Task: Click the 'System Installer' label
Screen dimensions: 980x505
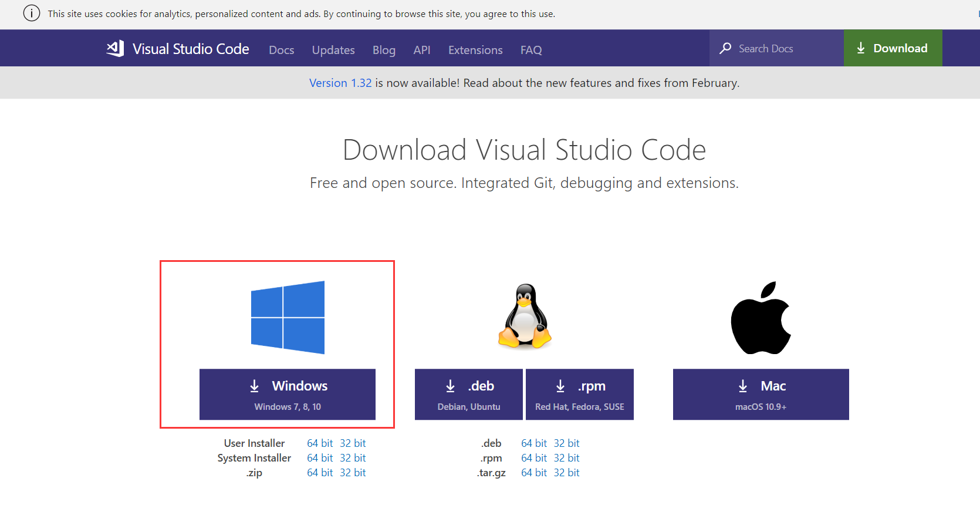Action: click(254, 458)
